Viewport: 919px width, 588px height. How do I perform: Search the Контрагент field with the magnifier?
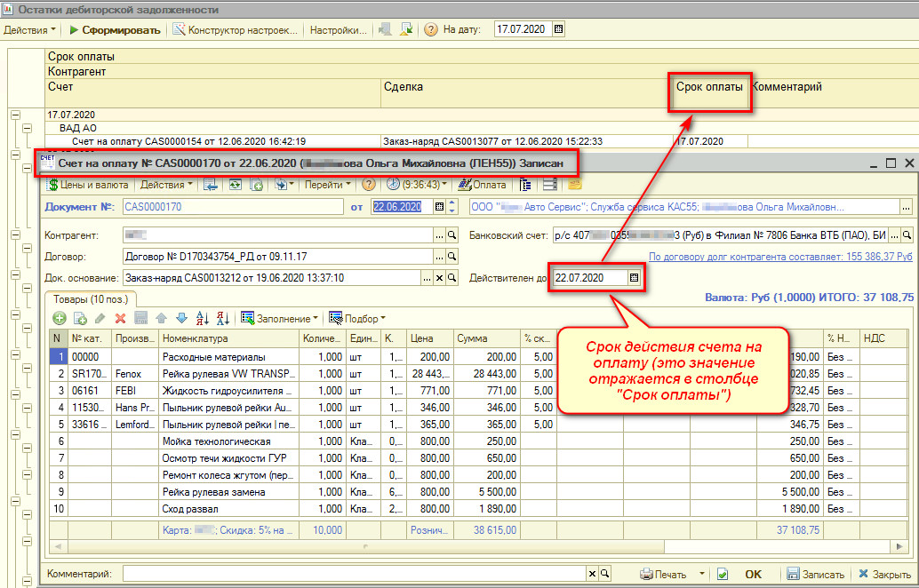pos(452,235)
